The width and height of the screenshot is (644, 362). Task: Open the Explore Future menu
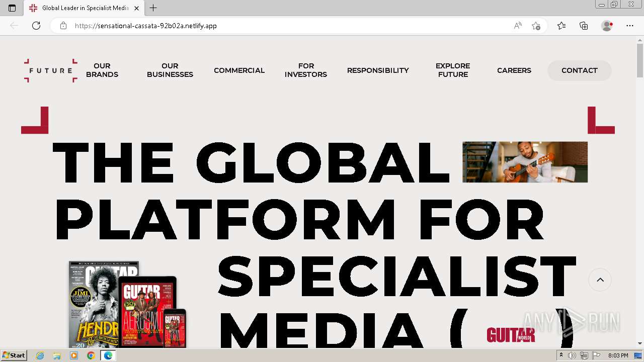click(453, 70)
